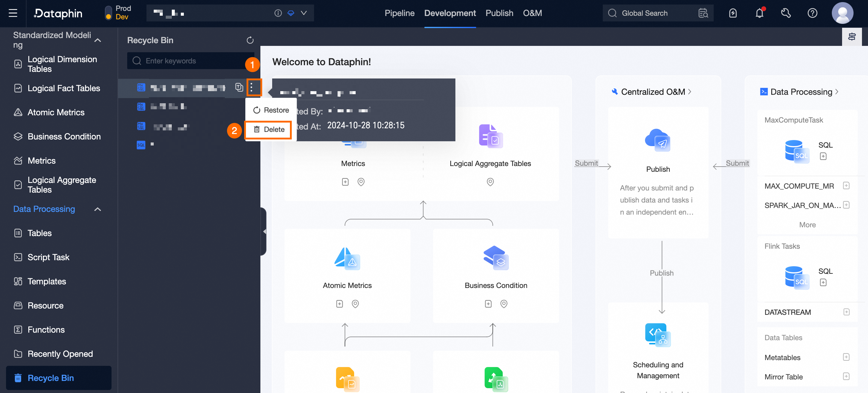
Task: Collapse the Standardized Modeling section
Action: [98, 40]
